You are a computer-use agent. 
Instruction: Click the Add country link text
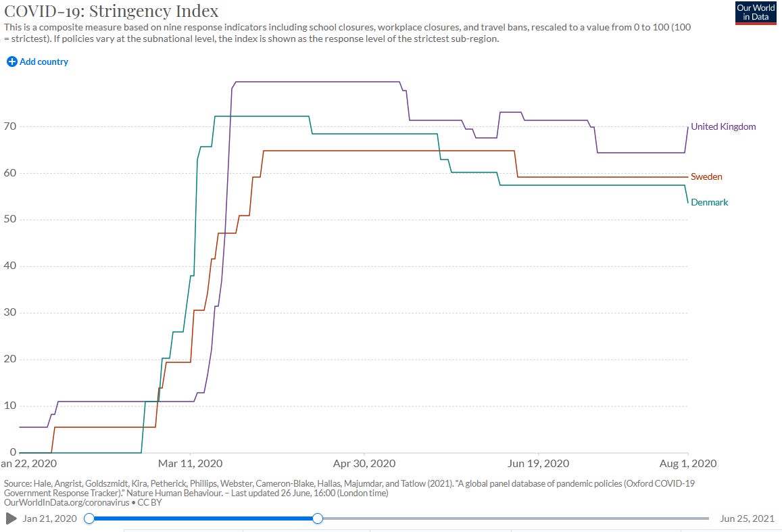(x=44, y=62)
